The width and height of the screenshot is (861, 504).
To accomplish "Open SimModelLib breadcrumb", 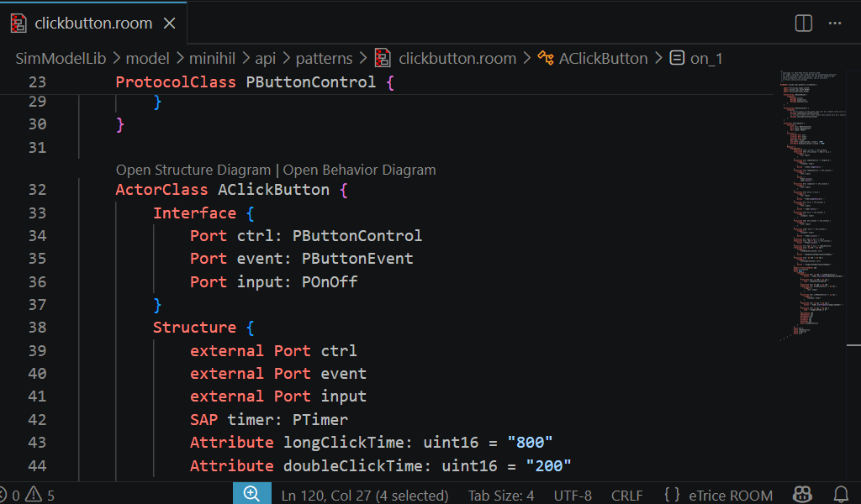I will click(x=61, y=58).
